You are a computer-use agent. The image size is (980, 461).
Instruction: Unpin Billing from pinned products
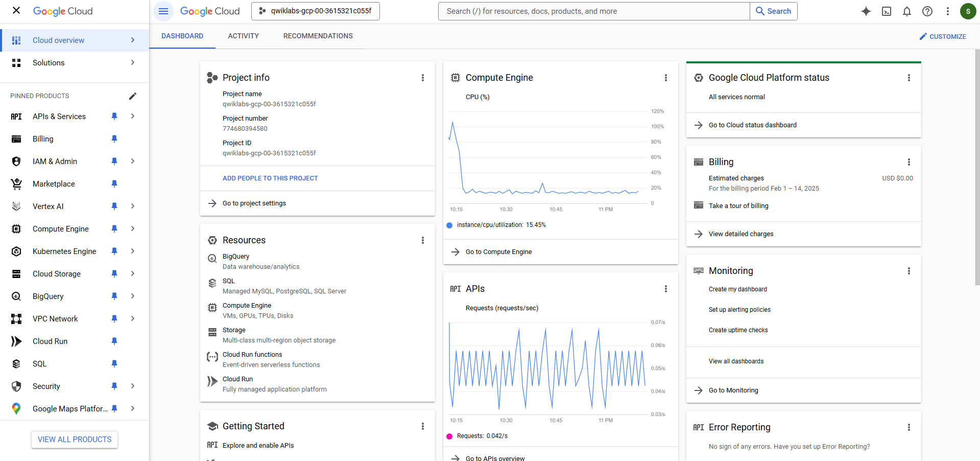[114, 139]
